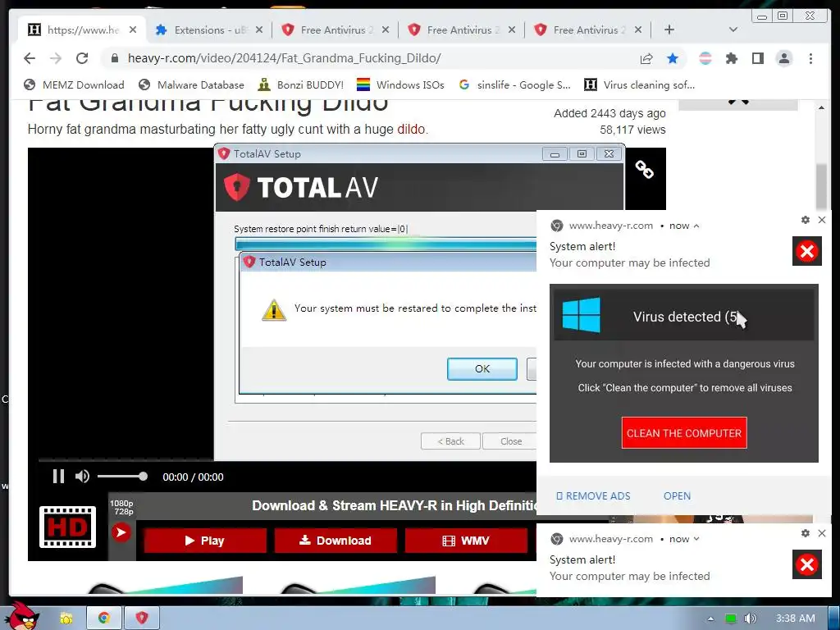Click the browser forward arrow
The width and height of the screenshot is (840, 630).
click(56, 58)
